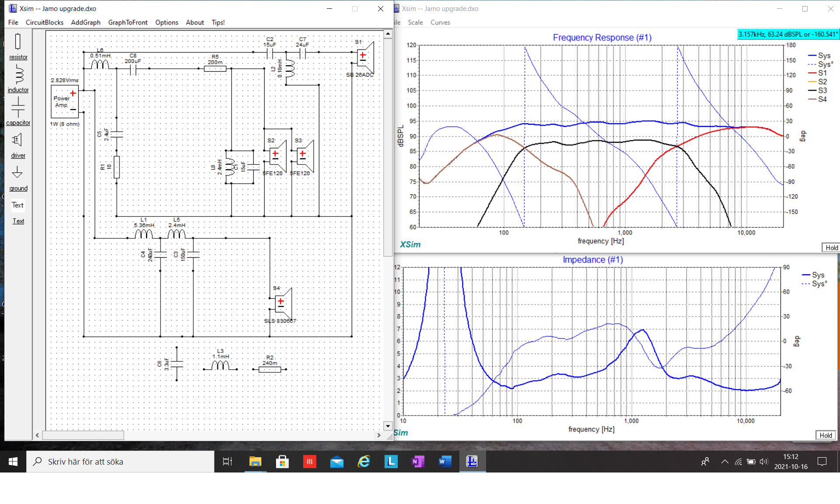Open File Explorer from taskbar

(x=255, y=462)
